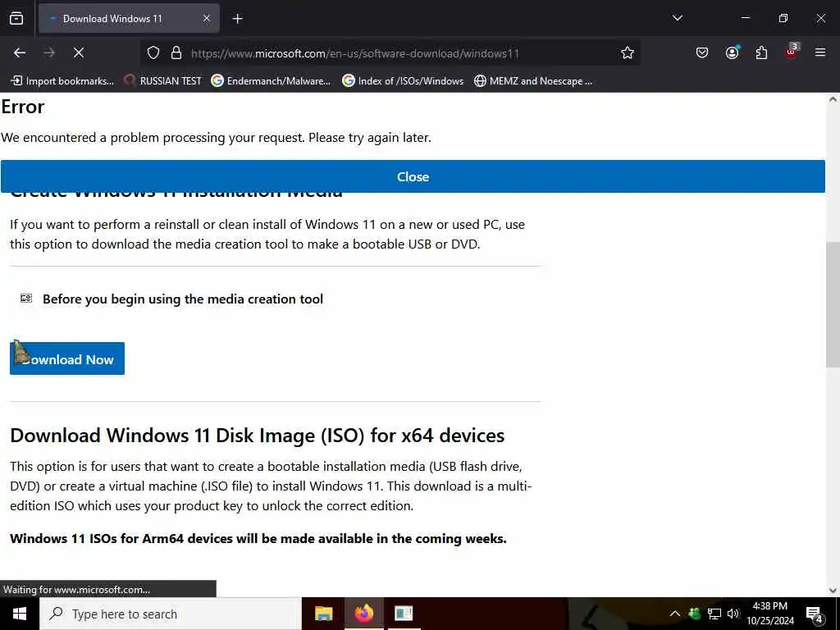Viewport: 840px width, 630px height.
Task: Expand Before you begin using media creation tool
Action: [183, 299]
